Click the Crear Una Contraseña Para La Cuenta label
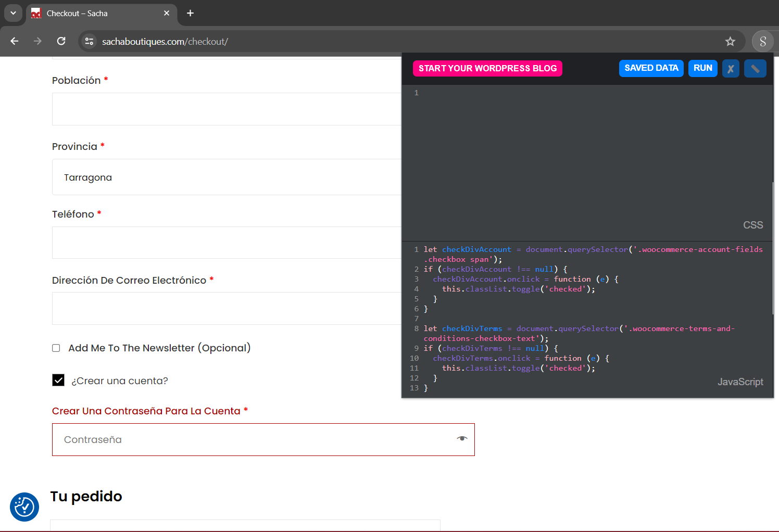The height and width of the screenshot is (532, 779). click(150, 411)
